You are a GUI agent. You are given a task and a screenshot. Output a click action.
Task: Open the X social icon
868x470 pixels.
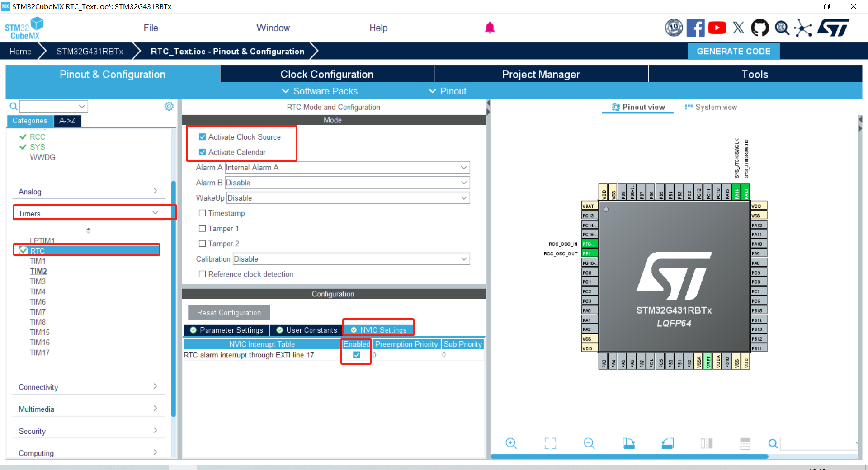click(738, 28)
